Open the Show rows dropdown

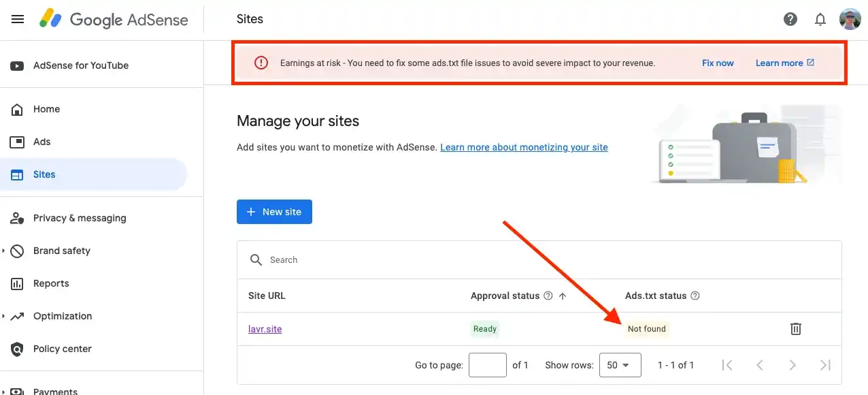pyautogui.click(x=620, y=365)
